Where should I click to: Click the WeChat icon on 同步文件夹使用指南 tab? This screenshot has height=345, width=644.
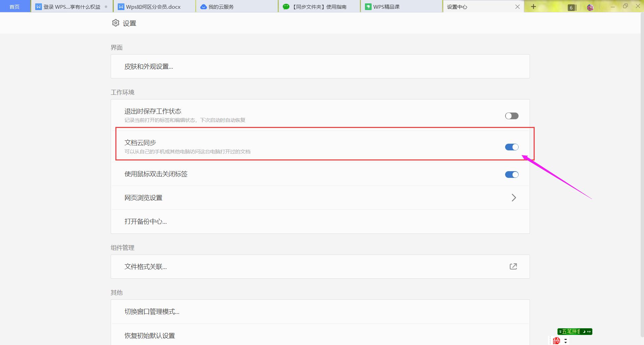(x=286, y=6)
